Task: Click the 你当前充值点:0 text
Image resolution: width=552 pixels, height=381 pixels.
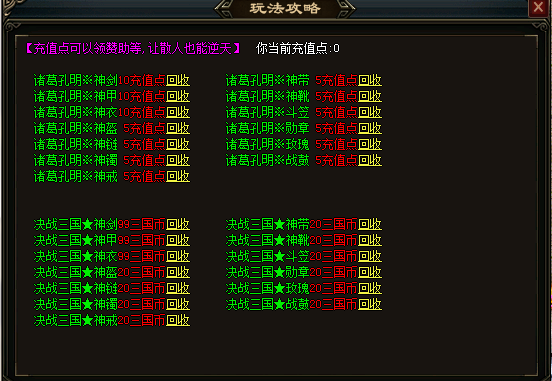Action: [x=298, y=49]
